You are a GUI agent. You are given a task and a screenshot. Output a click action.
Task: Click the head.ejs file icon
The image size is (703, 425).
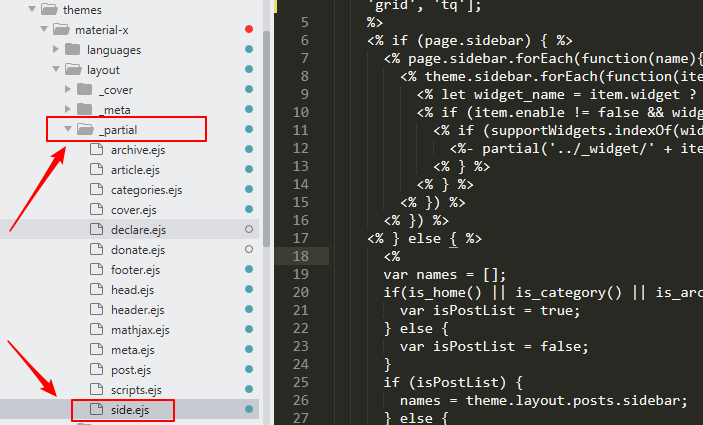(x=96, y=289)
